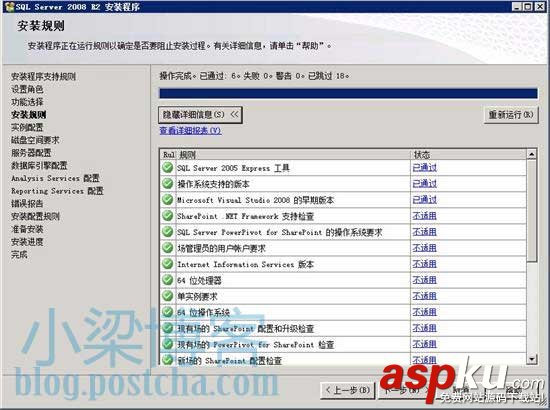Open 不适用 status for 64 位处理器
The height and width of the screenshot is (410, 550).
coord(424,280)
